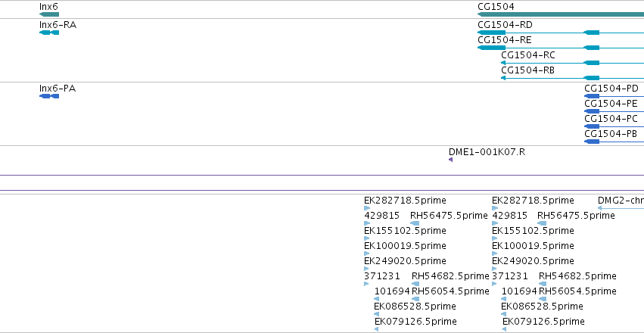Click the left EK155102.5prime label

405,231
